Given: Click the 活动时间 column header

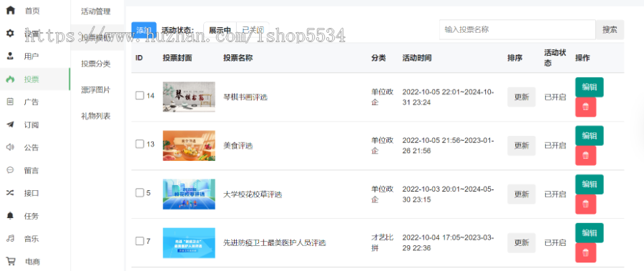Looking at the screenshot, I should point(417,58).
